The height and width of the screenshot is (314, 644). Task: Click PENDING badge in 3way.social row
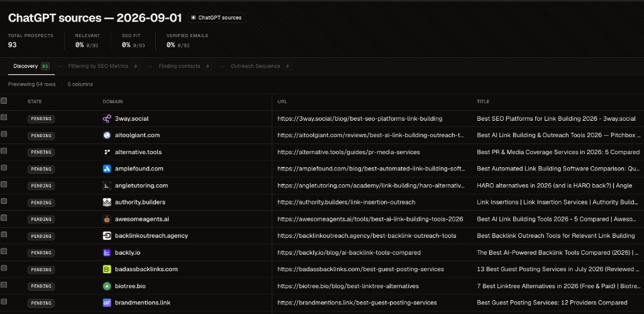pos(41,119)
